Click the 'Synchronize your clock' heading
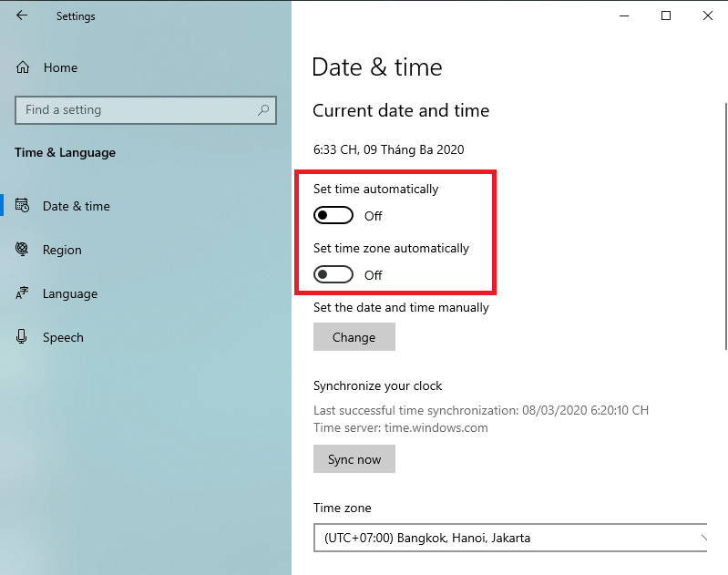The width and height of the screenshot is (728, 575). pos(377,386)
